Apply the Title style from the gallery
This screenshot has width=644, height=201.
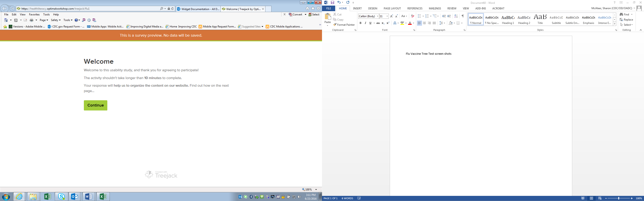point(540,19)
